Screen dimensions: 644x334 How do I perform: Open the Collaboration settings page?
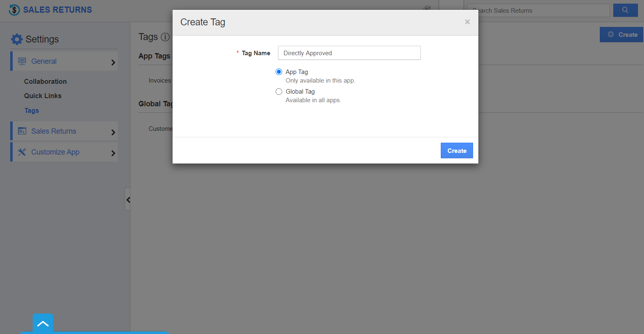[45, 81]
